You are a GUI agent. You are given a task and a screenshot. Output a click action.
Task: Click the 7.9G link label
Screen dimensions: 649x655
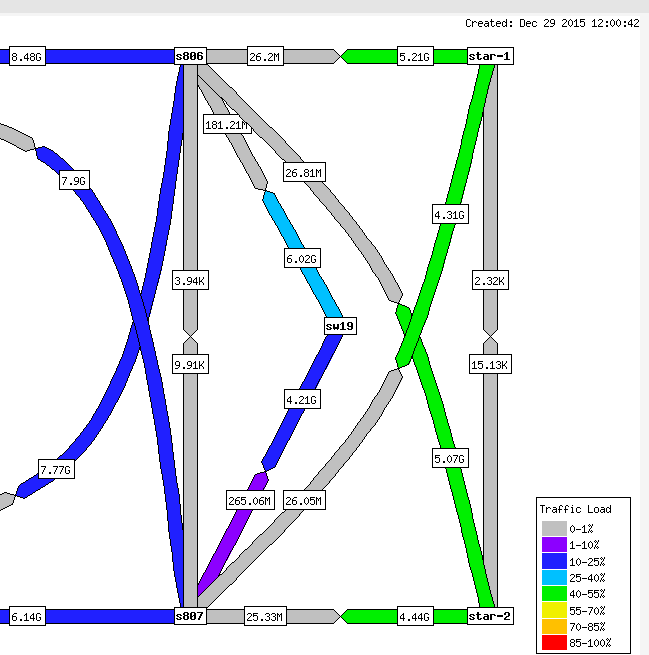pyautogui.click(x=74, y=180)
